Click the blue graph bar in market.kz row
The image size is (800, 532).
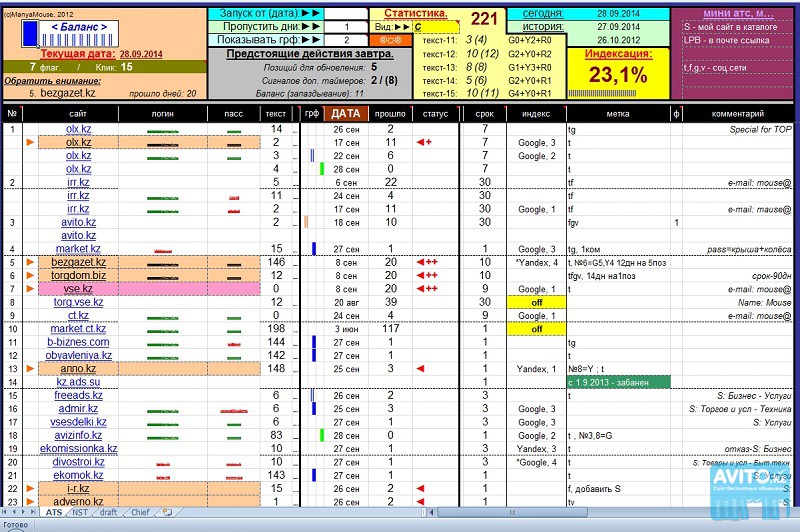pyautogui.click(x=313, y=248)
